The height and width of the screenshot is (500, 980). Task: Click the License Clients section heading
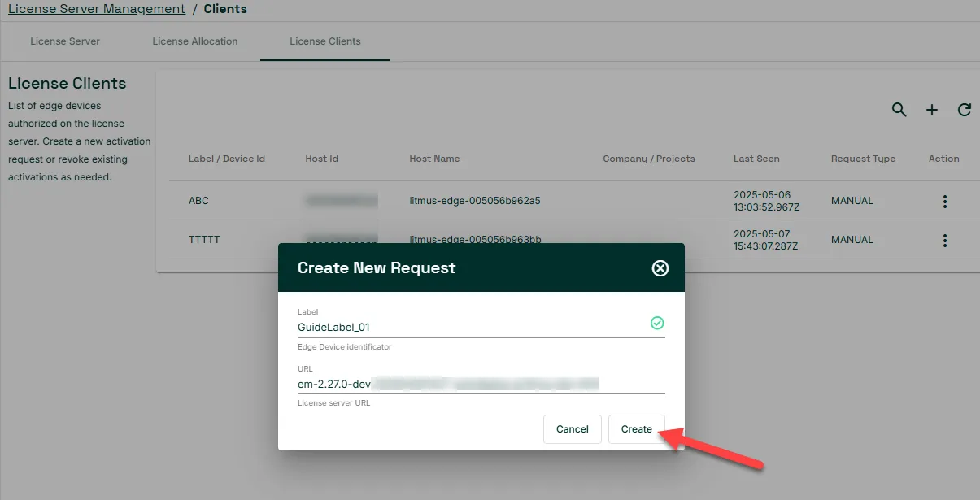coord(68,83)
